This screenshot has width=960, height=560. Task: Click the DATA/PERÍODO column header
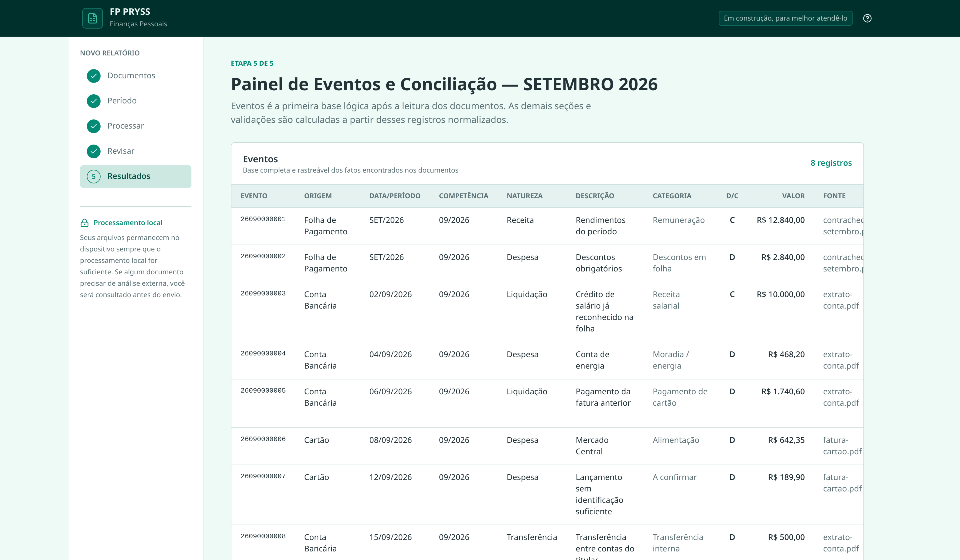[395, 196]
